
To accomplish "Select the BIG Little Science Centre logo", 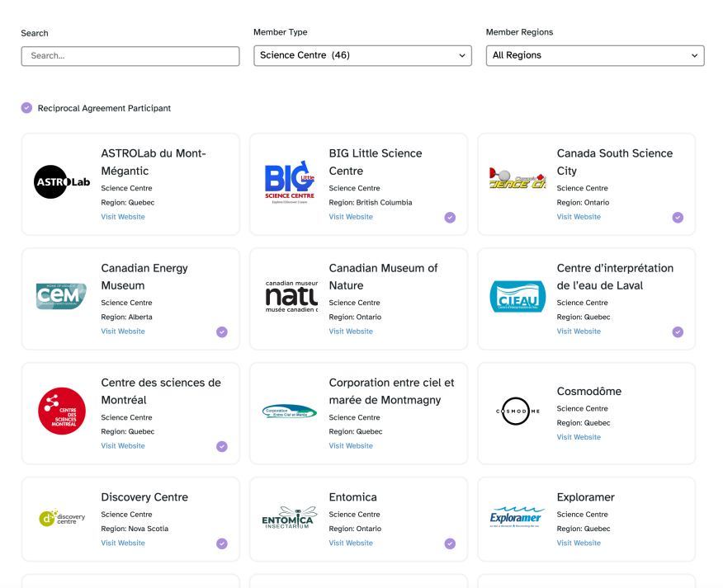I will 289,181.
